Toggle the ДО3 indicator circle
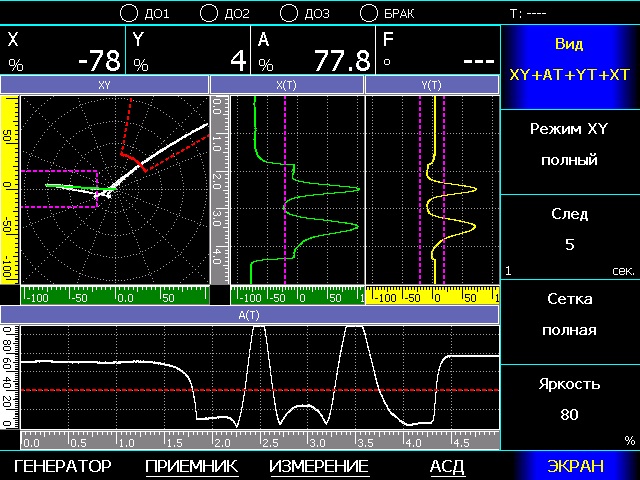Screen dimensions: 640x480 [x=289, y=13]
